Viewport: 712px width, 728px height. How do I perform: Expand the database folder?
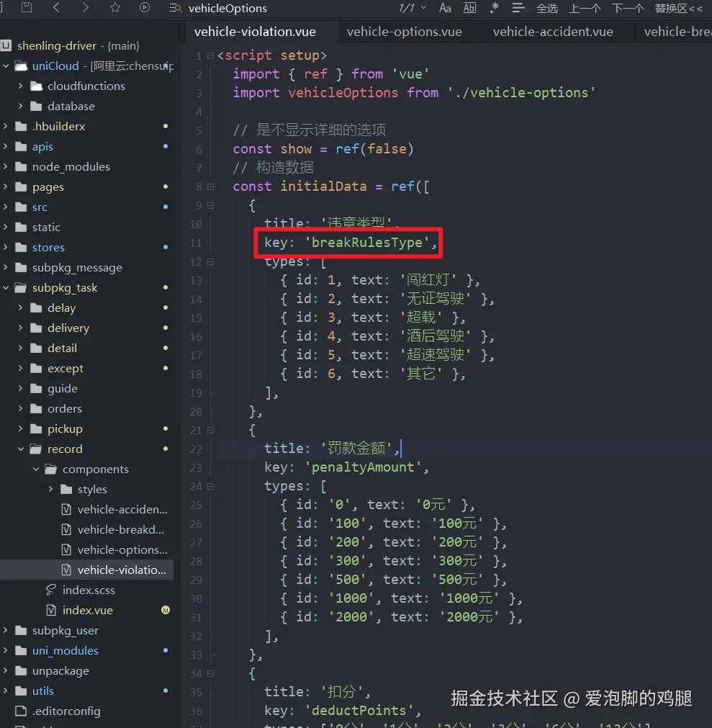(20, 106)
